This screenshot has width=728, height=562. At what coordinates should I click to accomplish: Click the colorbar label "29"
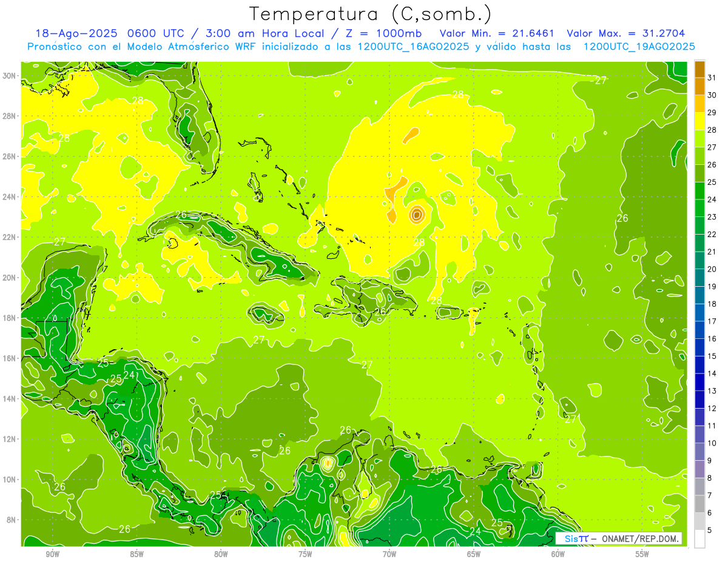coord(712,112)
